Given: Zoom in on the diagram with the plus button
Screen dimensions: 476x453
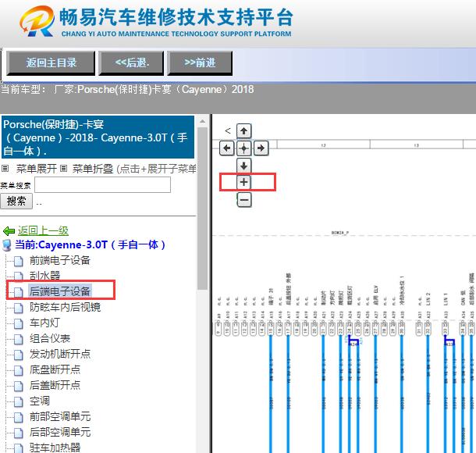Looking at the screenshot, I should coord(243,182).
